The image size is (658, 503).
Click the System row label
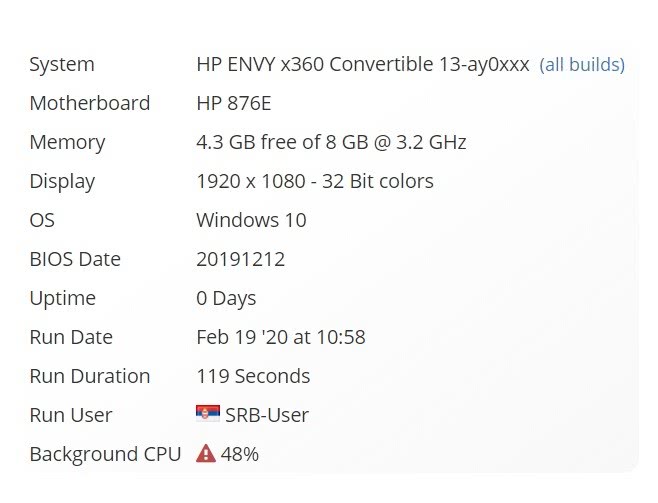(x=62, y=65)
